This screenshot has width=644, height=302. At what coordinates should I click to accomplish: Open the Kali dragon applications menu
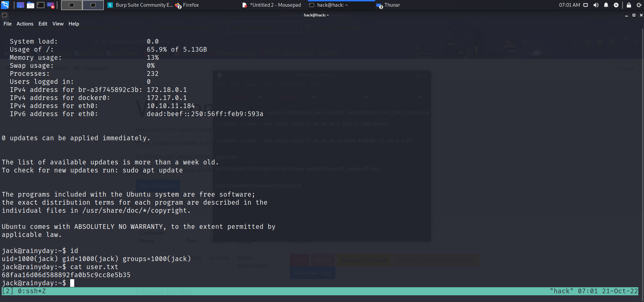click(5, 5)
